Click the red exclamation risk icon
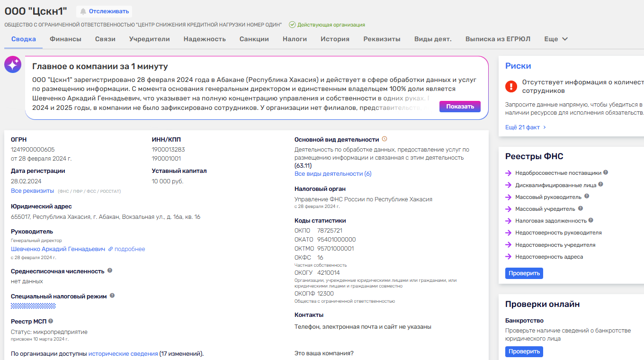Image resolution: width=644 pixels, height=360 pixels. (511, 86)
